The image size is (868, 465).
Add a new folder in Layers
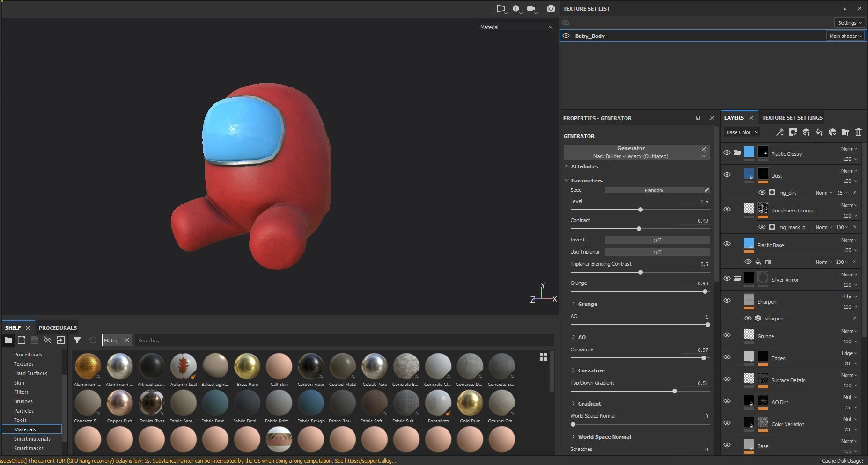[x=846, y=132]
